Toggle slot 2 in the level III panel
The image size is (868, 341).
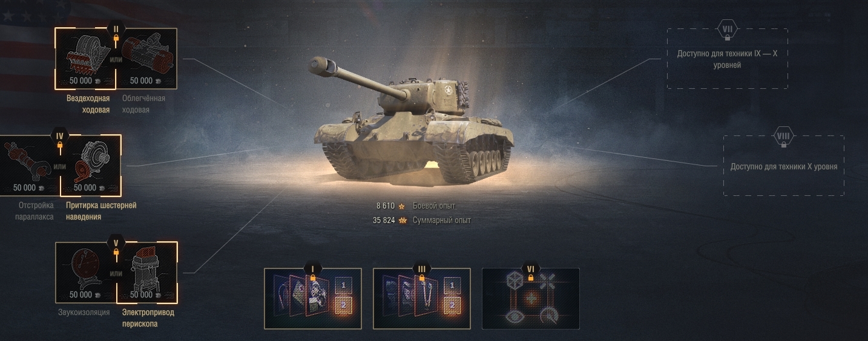click(x=452, y=305)
